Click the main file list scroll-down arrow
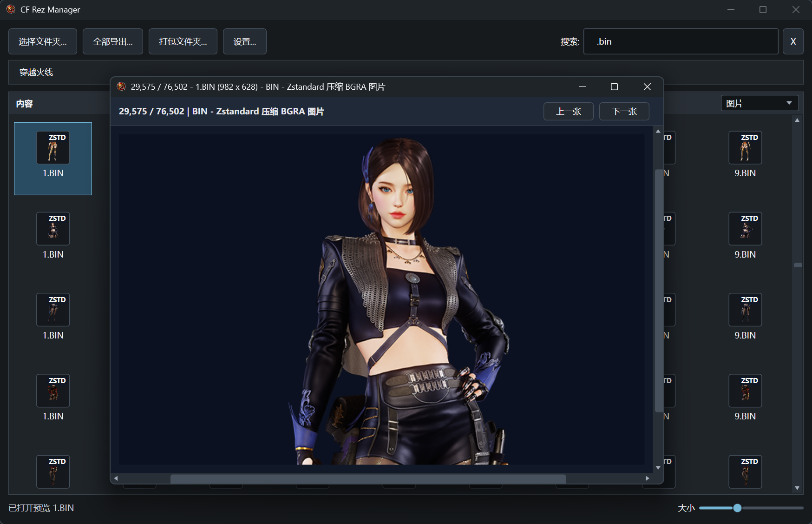Image resolution: width=812 pixels, height=524 pixels. pyautogui.click(x=797, y=488)
